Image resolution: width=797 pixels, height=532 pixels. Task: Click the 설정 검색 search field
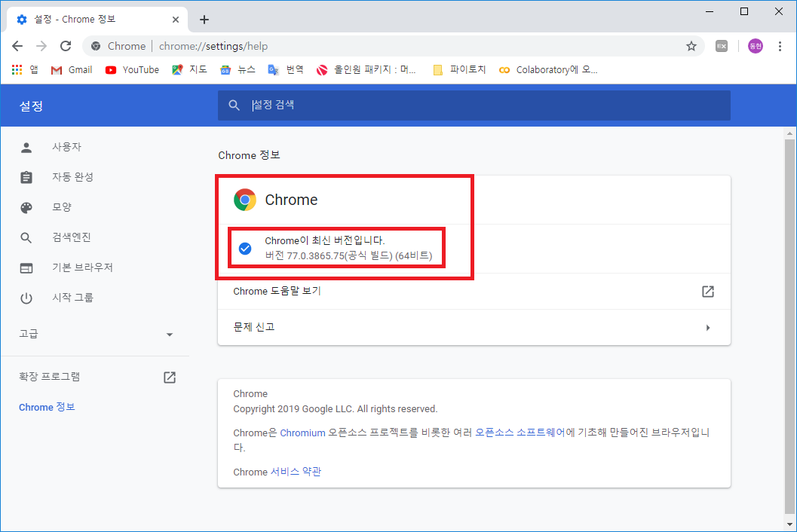pos(474,105)
